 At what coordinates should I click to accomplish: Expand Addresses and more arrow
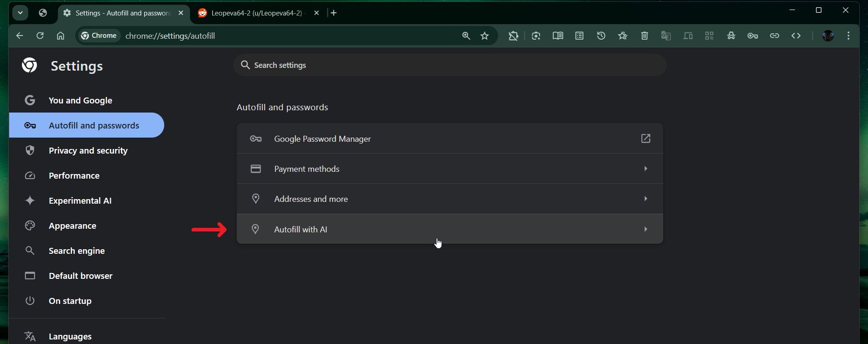tap(645, 199)
